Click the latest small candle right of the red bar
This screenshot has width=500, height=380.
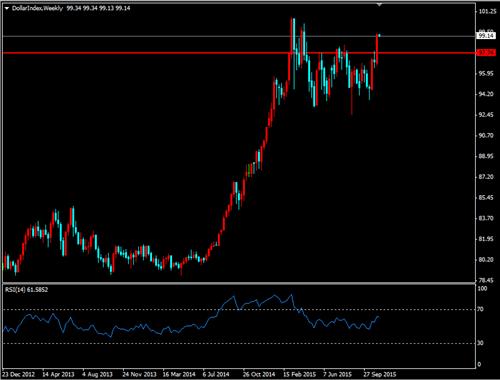(x=379, y=35)
